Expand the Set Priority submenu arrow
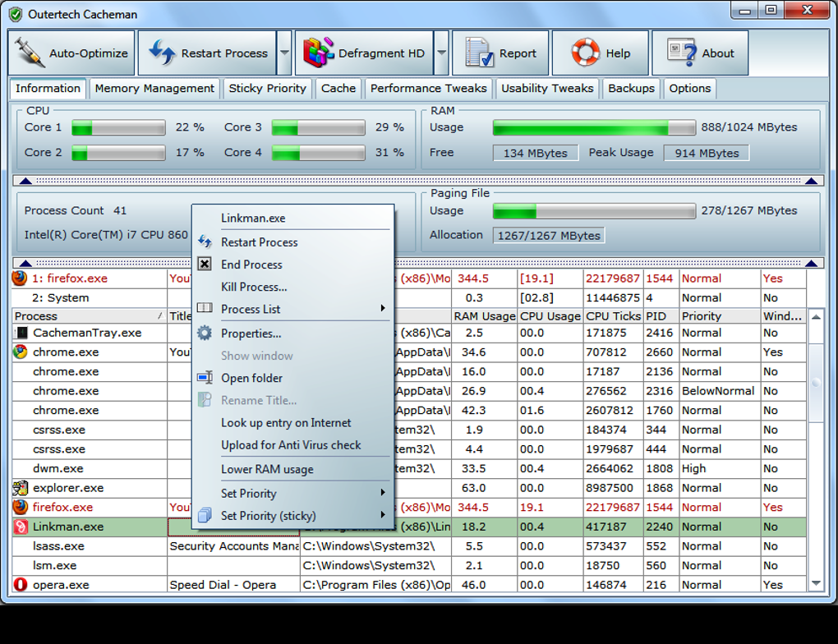This screenshot has width=838, height=644. pos(383,493)
